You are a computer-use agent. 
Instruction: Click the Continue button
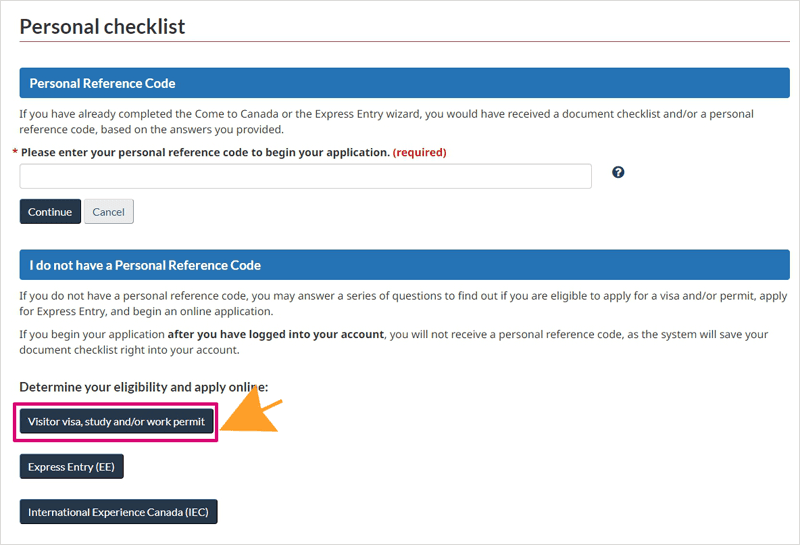[50, 211]
